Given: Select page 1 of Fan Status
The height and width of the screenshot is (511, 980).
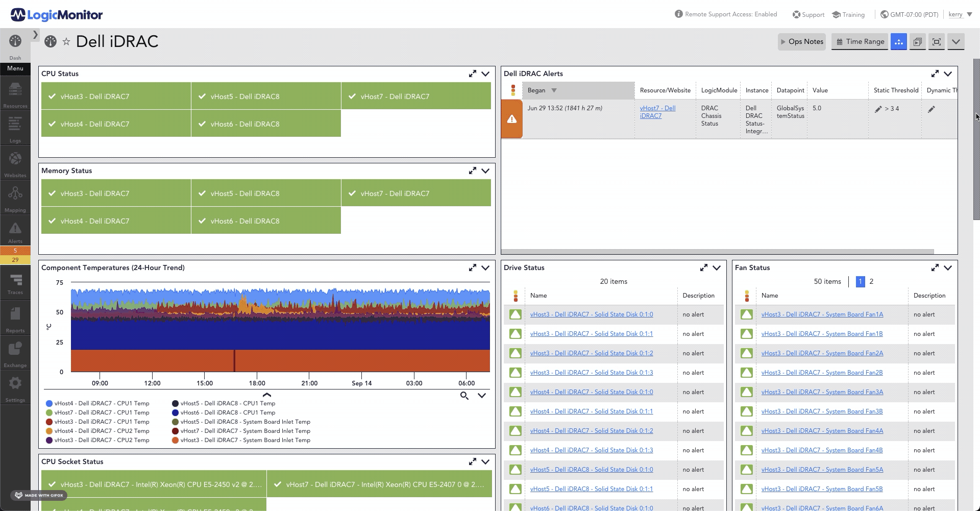Looking at the screenshot, I should point(860,281).
